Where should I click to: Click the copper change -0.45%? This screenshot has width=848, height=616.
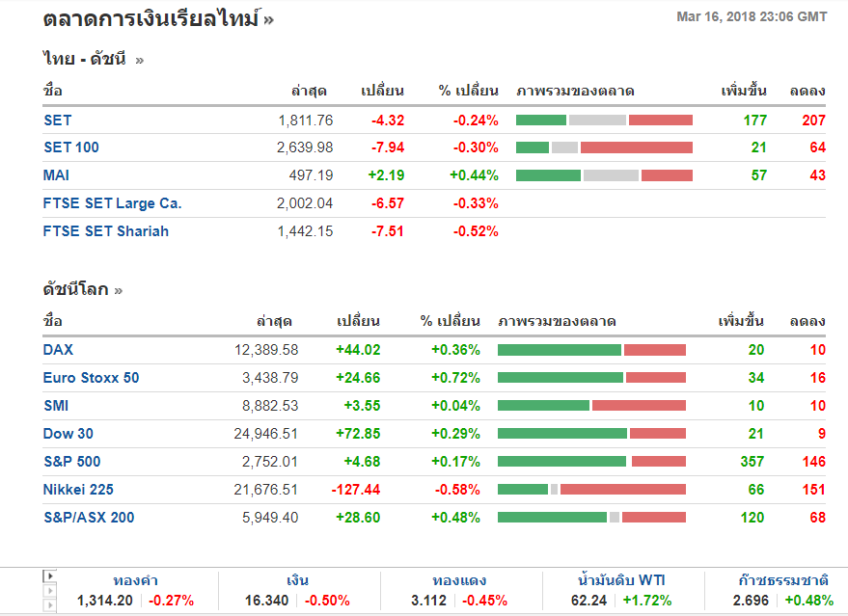484,601
